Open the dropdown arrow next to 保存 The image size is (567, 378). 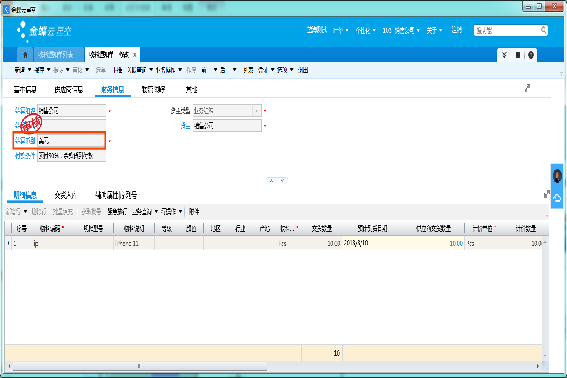[x=48, y=69]
